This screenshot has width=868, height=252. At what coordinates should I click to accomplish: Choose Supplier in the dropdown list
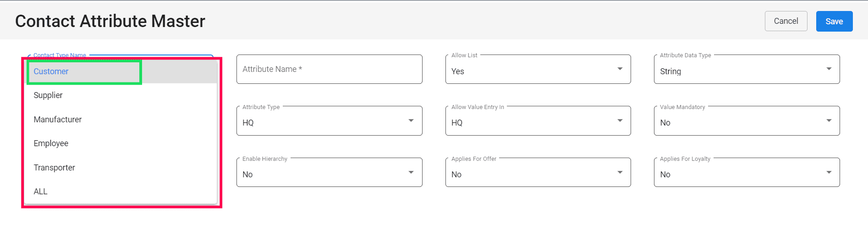pyautogui.click(x=48, y=95)
